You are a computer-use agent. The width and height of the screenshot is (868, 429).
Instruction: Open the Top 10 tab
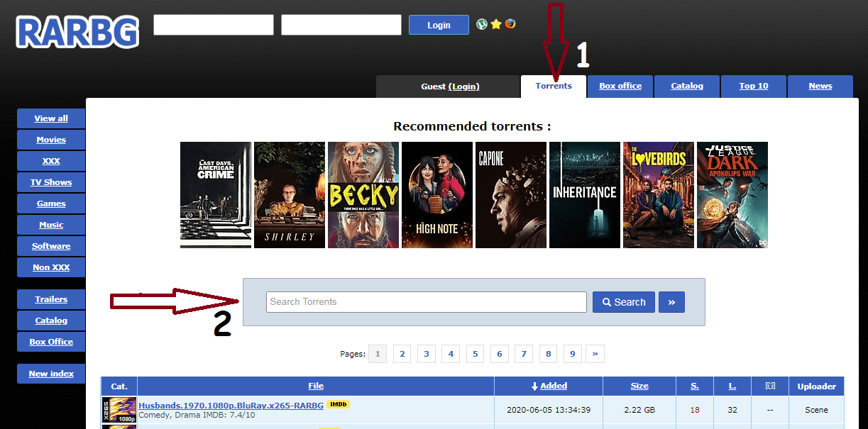(x=753, y=86)
